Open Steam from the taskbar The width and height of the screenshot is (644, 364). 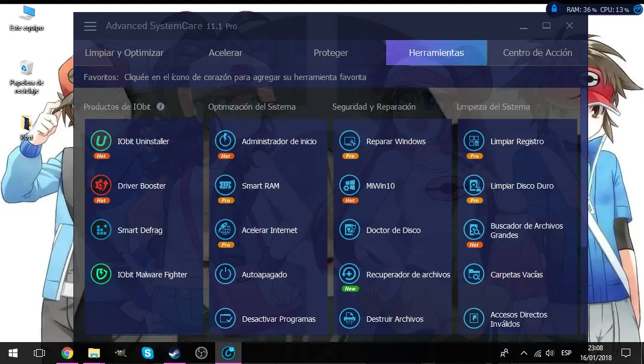pos(175,353)
